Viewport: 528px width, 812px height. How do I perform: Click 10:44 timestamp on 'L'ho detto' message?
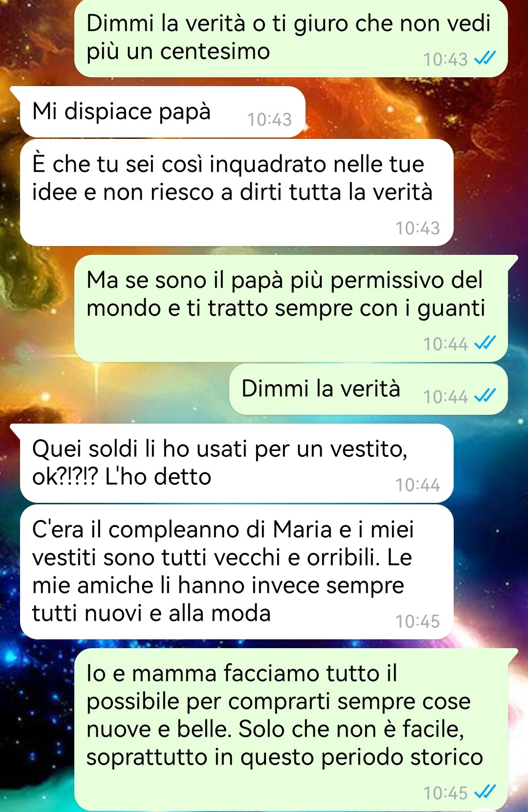418,485
